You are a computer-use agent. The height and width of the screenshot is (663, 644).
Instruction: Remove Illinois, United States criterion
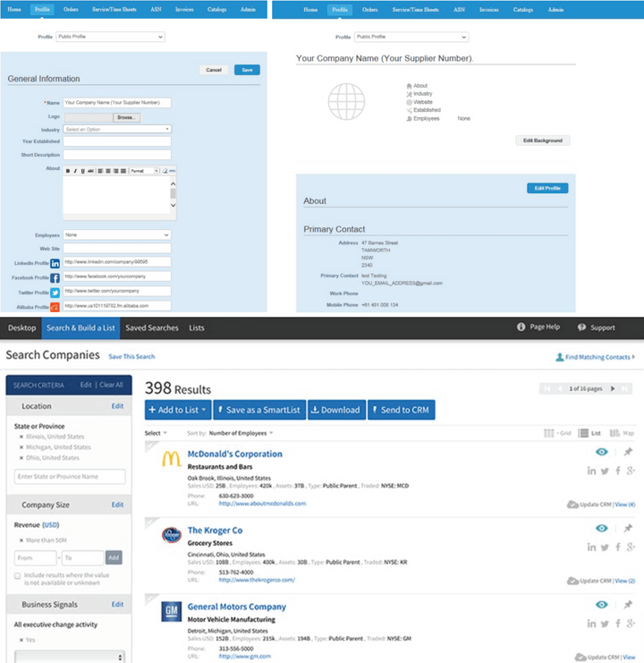[x=21, y=437]
